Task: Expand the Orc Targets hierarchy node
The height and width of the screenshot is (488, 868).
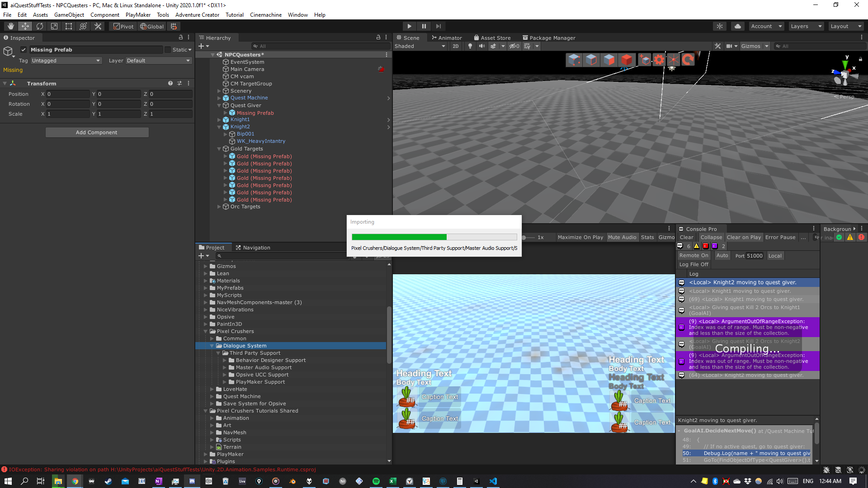Action: (x=219, y=206)
